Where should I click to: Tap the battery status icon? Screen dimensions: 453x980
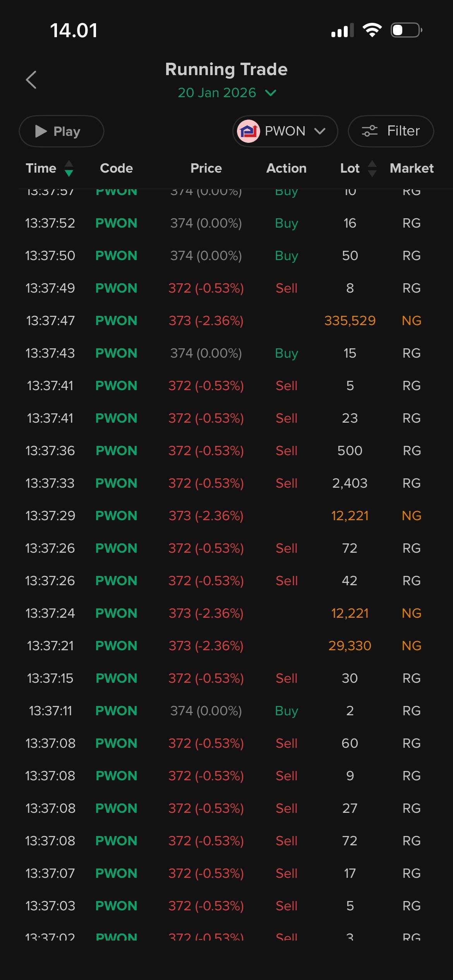406,30
